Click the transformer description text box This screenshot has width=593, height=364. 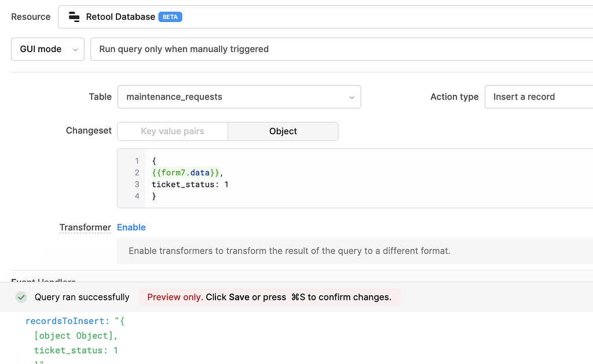point(290,251)
